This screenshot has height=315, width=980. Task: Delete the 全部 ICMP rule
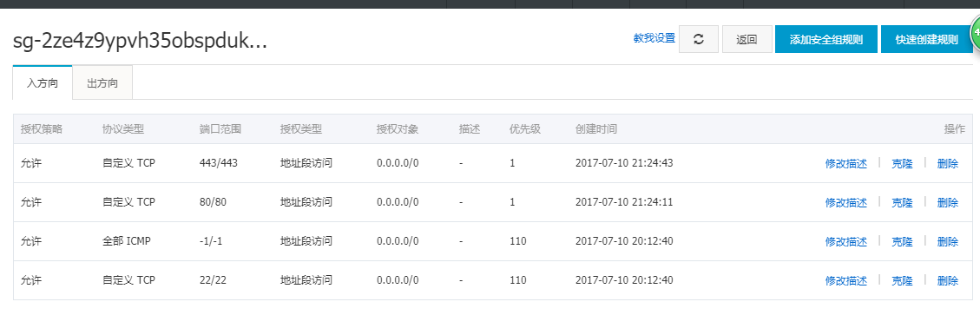(948, 242)
